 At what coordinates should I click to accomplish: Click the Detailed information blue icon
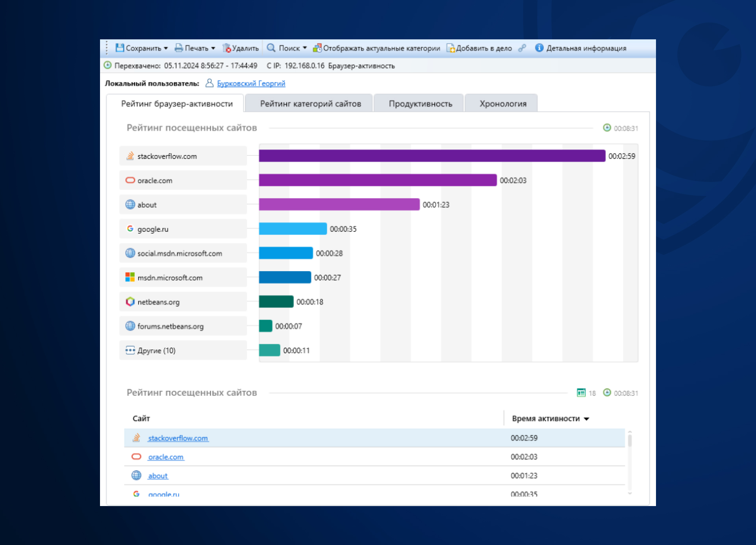(539, 48)
